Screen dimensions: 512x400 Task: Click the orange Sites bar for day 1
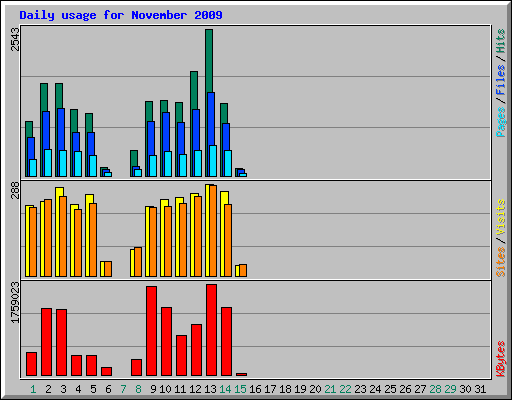(x=33, y=242)
